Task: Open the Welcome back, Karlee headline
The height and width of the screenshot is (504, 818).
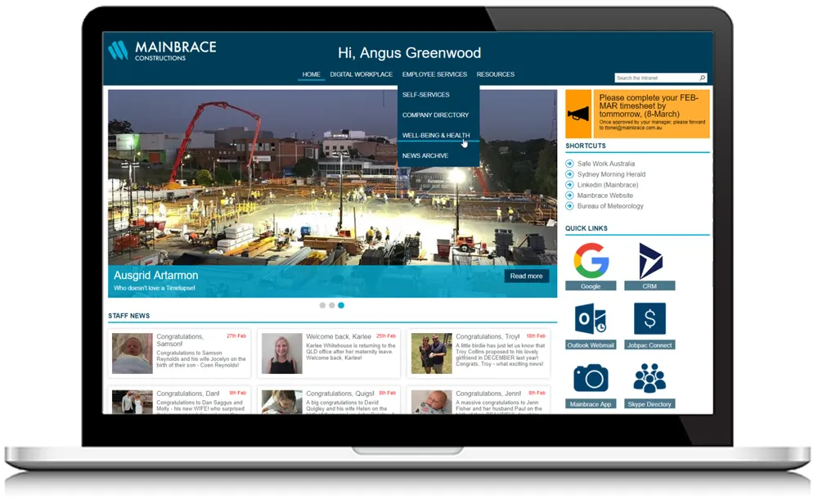Action: coord(339,336)
